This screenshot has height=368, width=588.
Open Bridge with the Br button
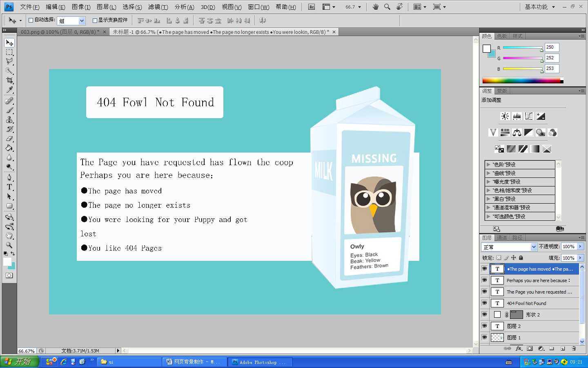[312, 7]
